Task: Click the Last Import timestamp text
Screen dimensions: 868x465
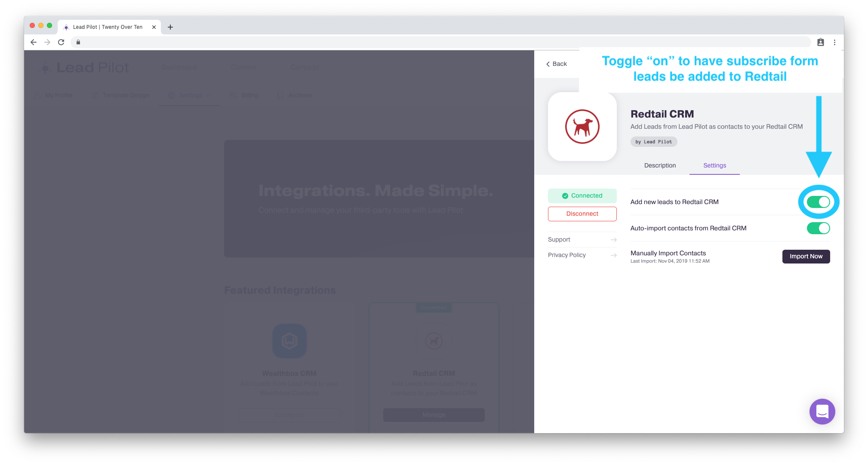Action: (x=670, y=261)
